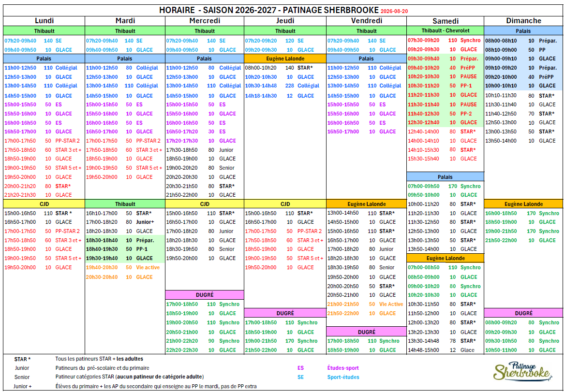Click the red date '2026-08-20'
The height and width of the screenshot is (392, 565).
(x=394, y=12)
